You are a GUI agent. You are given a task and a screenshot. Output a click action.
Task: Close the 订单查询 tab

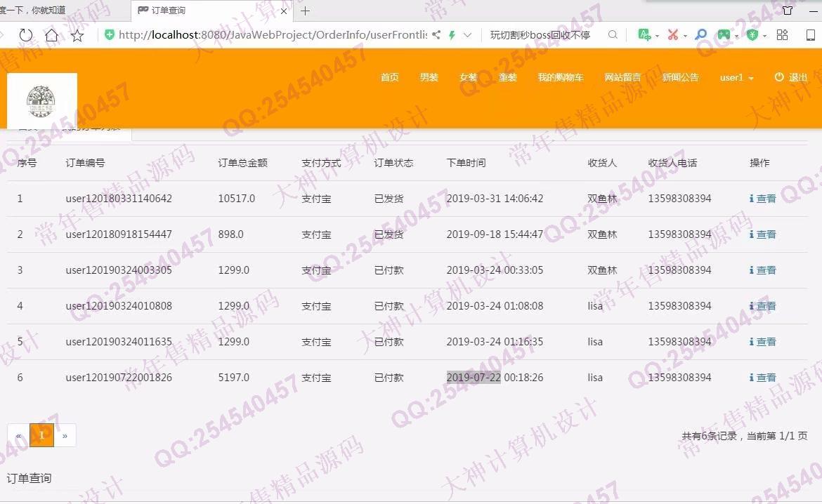(x=284, y=11)
